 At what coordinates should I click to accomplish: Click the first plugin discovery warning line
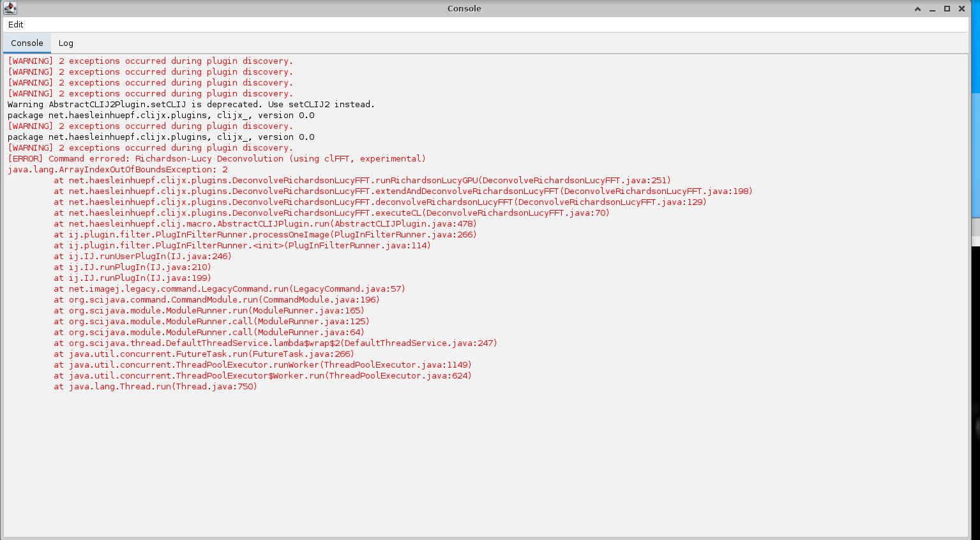pos(149,61)
